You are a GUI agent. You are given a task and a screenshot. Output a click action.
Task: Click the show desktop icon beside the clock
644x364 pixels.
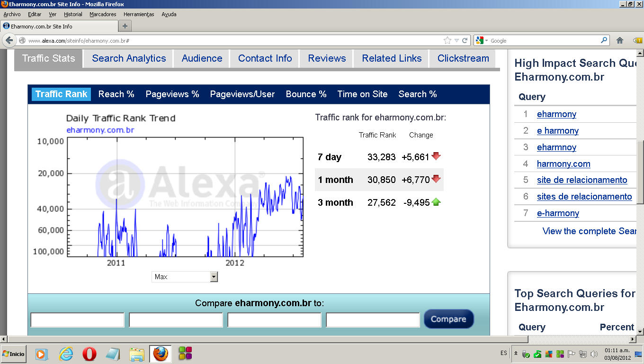coord(638,354)
